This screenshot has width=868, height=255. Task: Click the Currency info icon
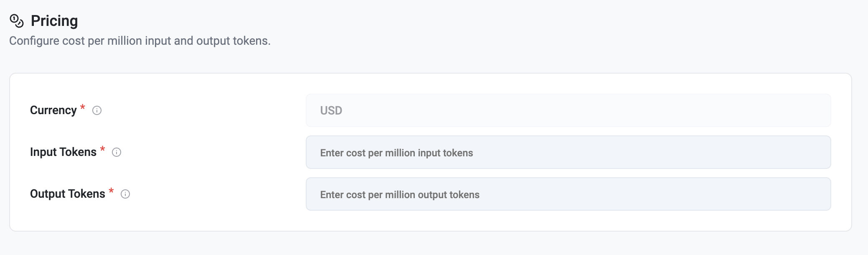[x=97, y=110]
